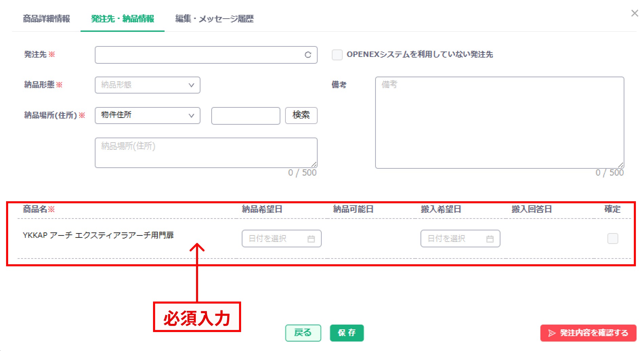Click the 納品場所(住所) text area
The image size is (644, 351).
pyautogui.click(x=206, y=152)
